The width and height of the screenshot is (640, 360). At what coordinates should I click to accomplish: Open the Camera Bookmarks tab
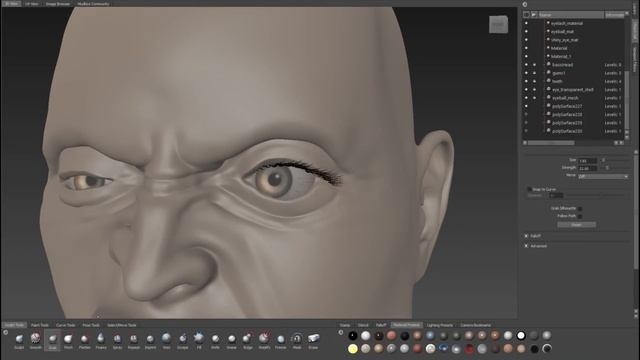476,325
